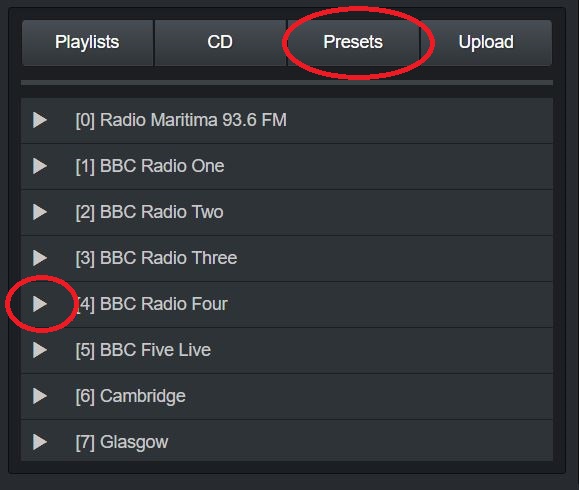Viewport: 579px width, 490px height.
Task: Play the BBC Five Live preset
Action: [x=40, y=350]
